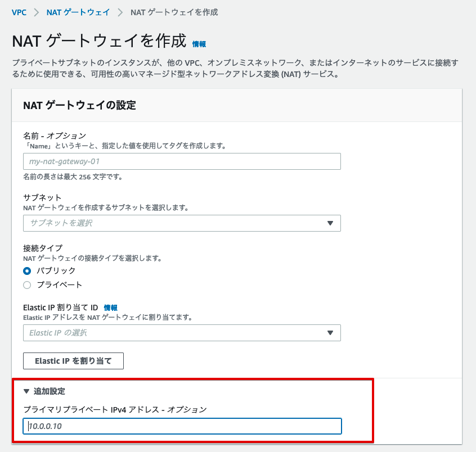Select the プライベート radio button
This screenshot has height=452, width=476.
27,285
